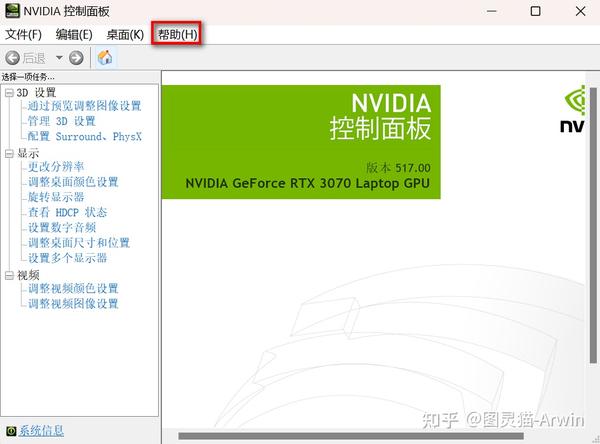Open the 文件(F) menu
The height and width of the screenshot is (444, 600).
tap(23, 34)
